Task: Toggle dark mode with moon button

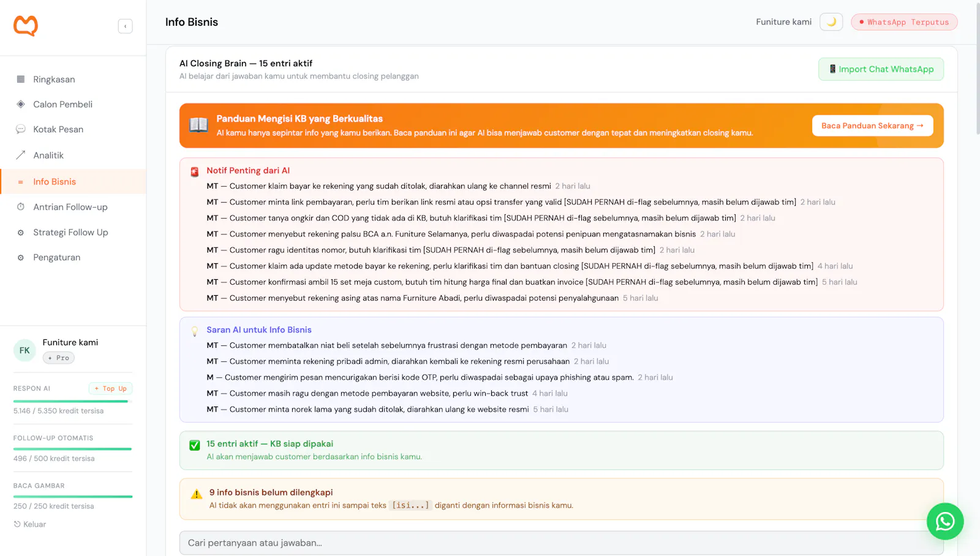Action: click(x=831, y=22)
